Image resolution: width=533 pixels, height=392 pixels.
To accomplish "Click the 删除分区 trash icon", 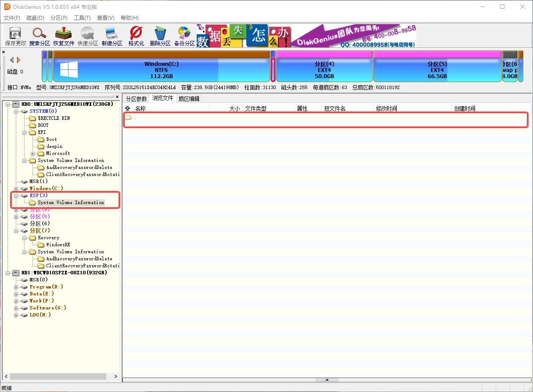I will coord(160,36).
